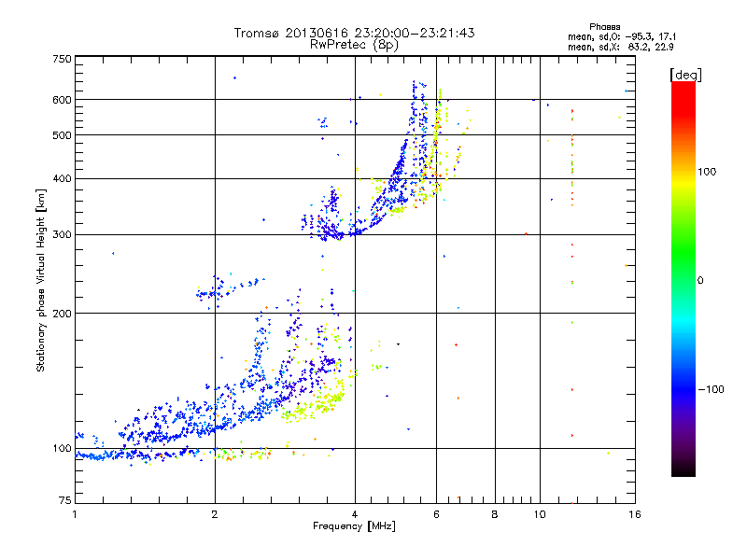Click the x-axis tick '4'
Image resolution: width=747 pixels, height=560 pixels.
click(355, 514)
